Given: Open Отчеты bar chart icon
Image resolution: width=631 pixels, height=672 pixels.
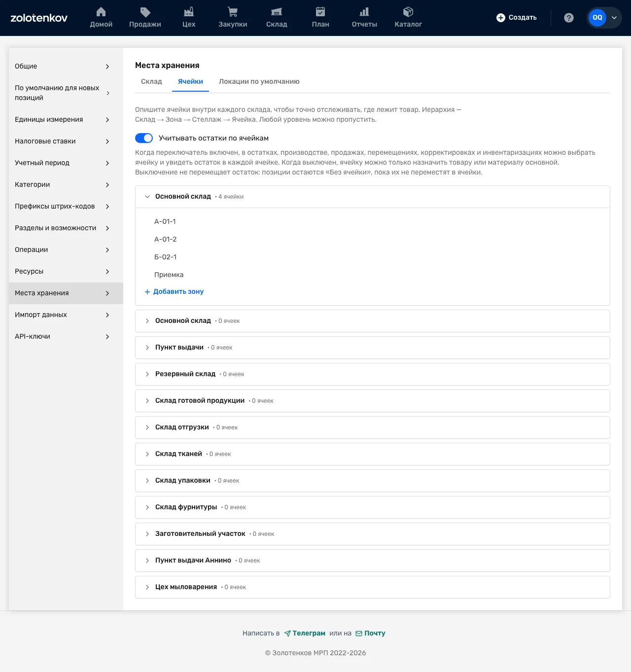Looking at the screenshot, I should pyautogui.click(x=364, y=12).
